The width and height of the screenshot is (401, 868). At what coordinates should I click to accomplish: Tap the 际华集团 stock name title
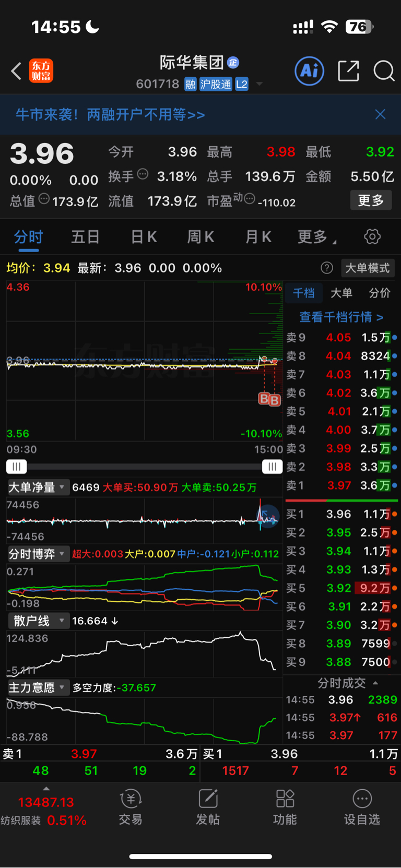pos(192,63)
